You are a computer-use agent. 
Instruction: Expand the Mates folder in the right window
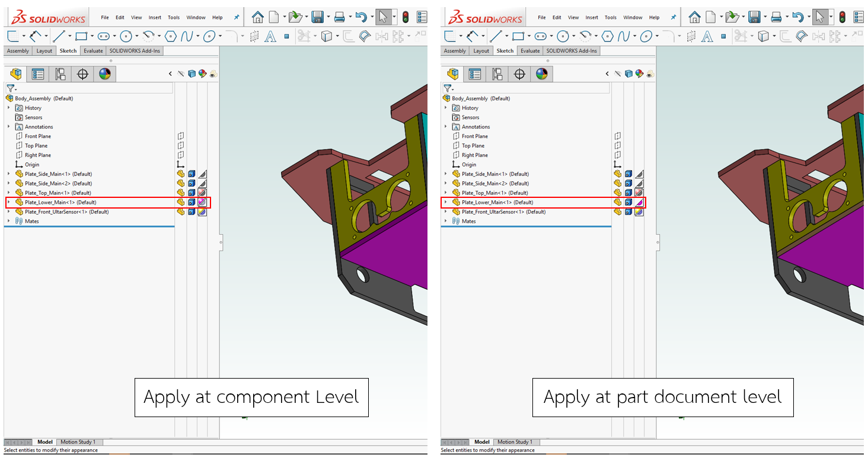tap(446, 222)
